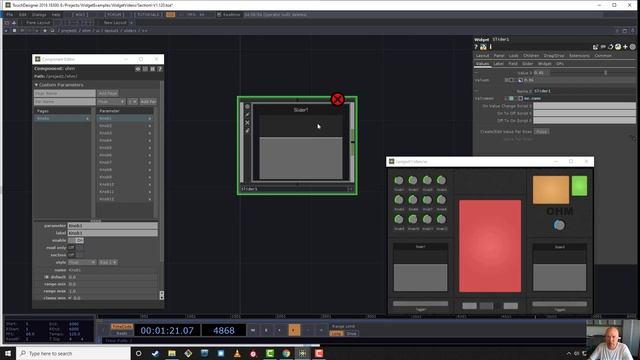Open Steam from the Windows taskbar
The width and height of the screenshot is (640, 360).
tap(155, 353)
